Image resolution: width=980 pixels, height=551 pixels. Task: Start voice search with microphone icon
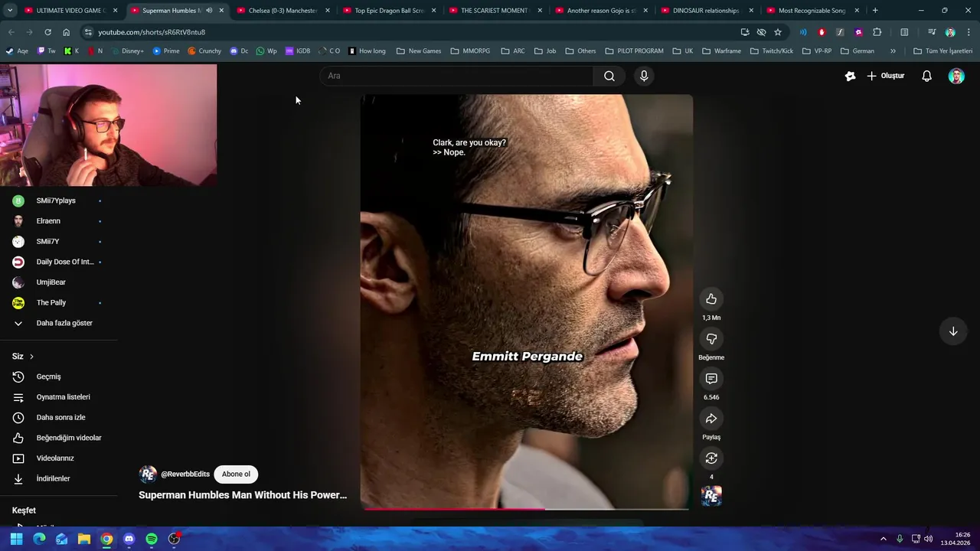(x=644, y=76)
